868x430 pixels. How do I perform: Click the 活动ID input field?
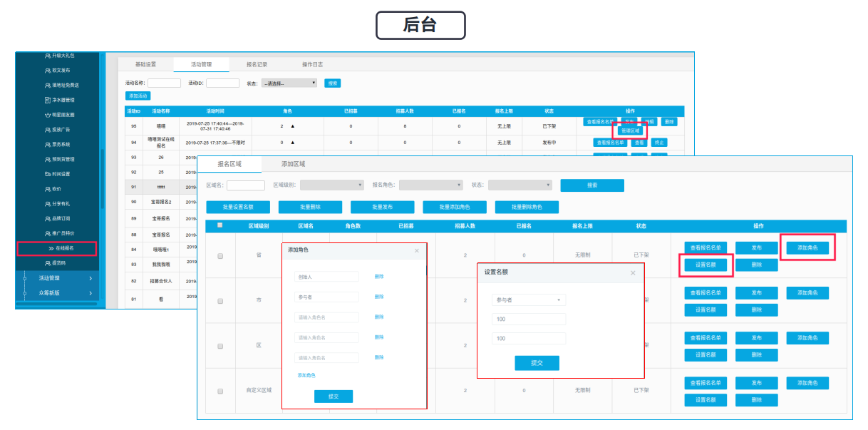(x=222, y=83)
